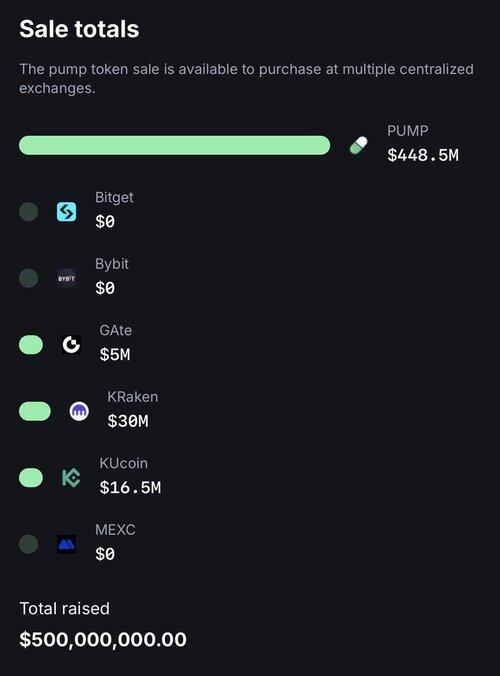The image size is (500, 676).
Task: Click the Bybit exchange logo icon
Action: (x=66, y=279)
